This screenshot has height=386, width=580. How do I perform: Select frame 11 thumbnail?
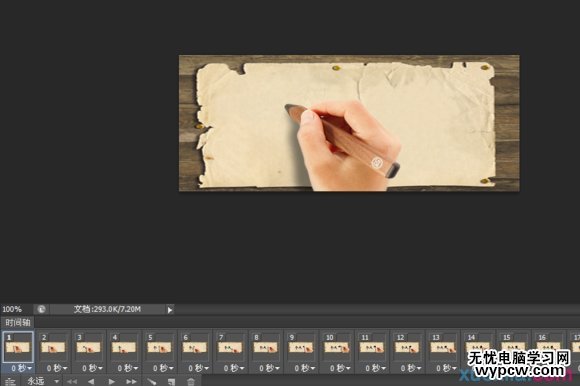click(x=372, y=347)
